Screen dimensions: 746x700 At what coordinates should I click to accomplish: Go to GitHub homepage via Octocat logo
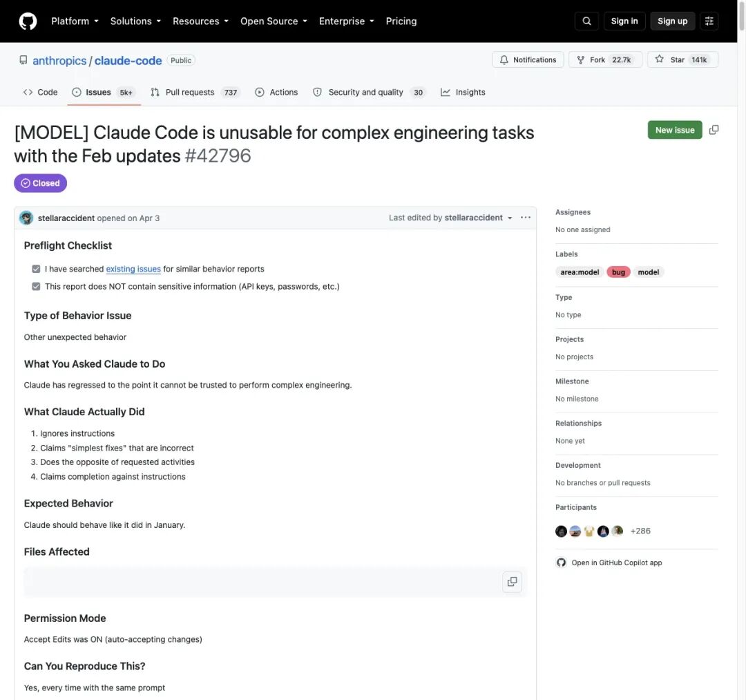pyautogui.click(x=28, y=21)
